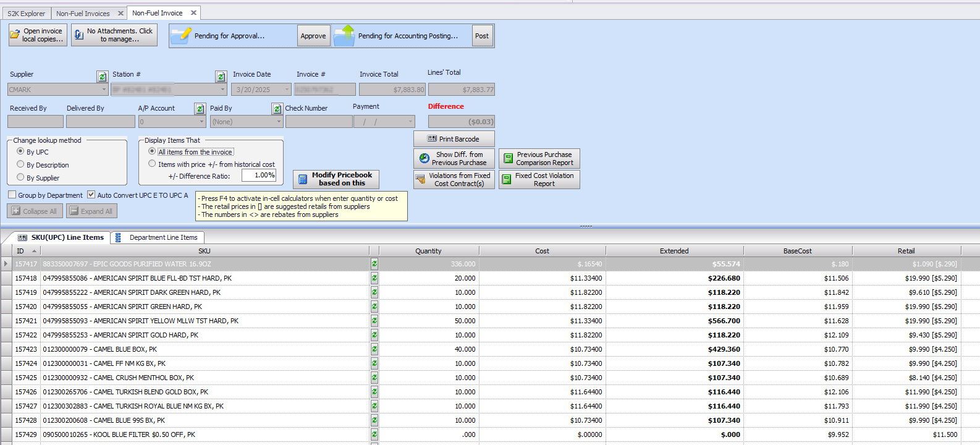The width and height of the screenshot is (980, 445).
Task: Click the attachments paperclip icon
Action: pos(78,35)
